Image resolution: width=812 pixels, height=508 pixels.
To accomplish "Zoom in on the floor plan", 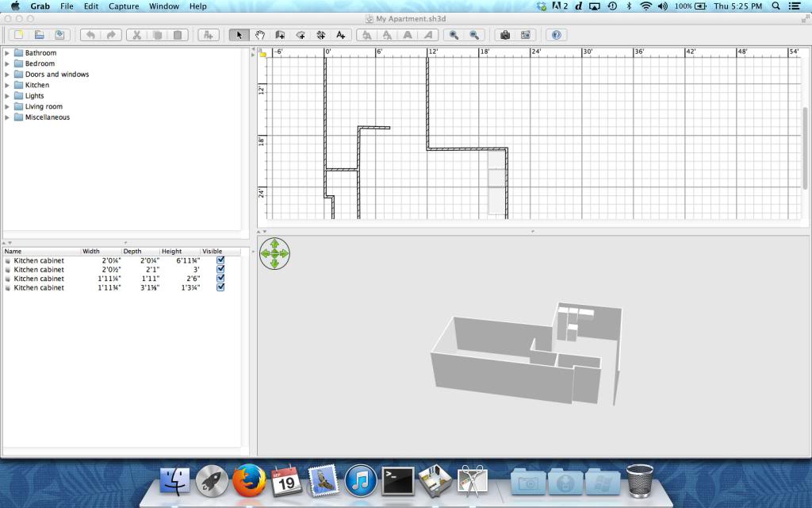I will pyautogui.click(x=454, y=34).
